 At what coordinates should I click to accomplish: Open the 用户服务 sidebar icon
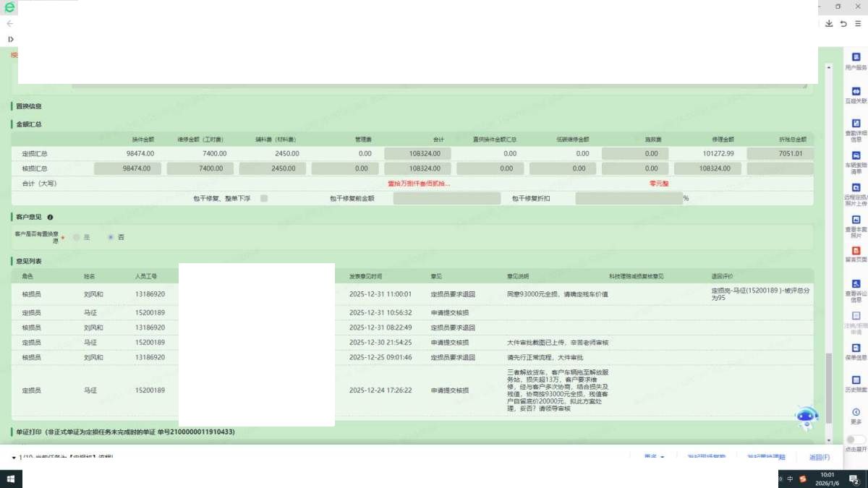click(856, 57)
